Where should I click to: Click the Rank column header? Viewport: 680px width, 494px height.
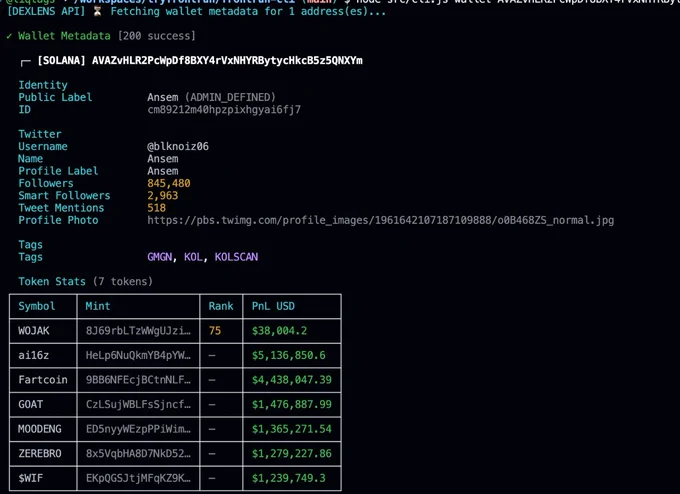[221, 306]
